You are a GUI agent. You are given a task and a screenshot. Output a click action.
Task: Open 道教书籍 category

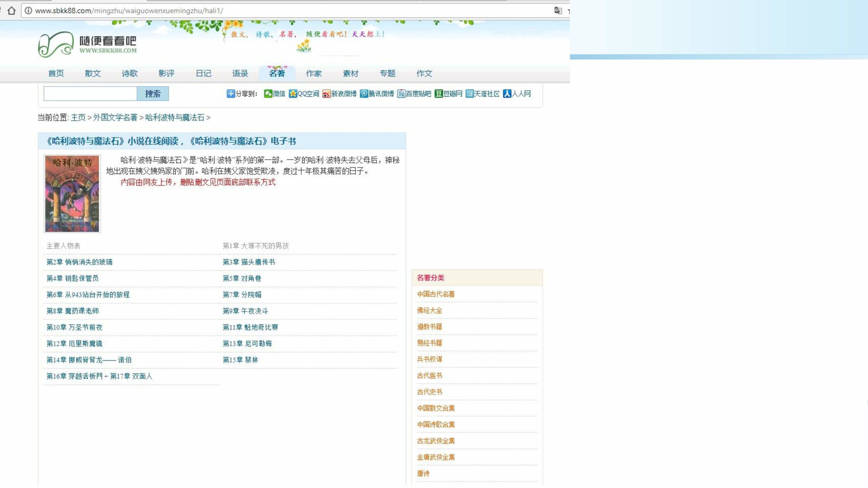429,327
